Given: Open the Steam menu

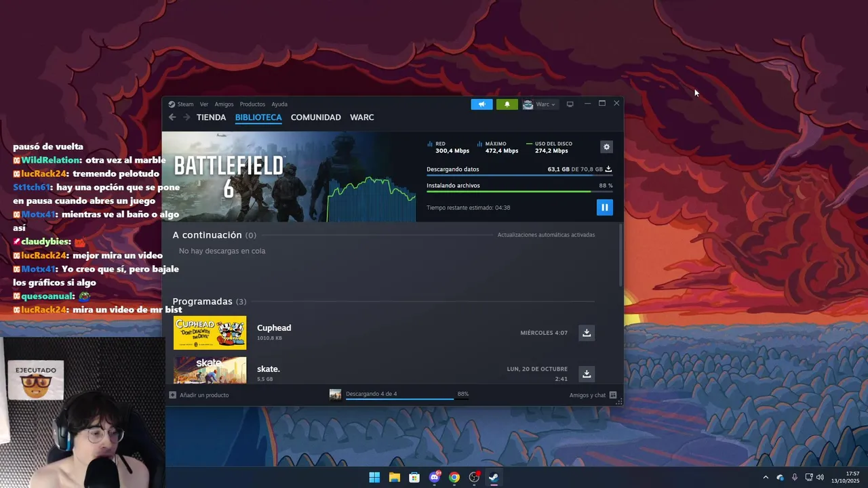Looking at the screenshot, I should pos(185,104).
